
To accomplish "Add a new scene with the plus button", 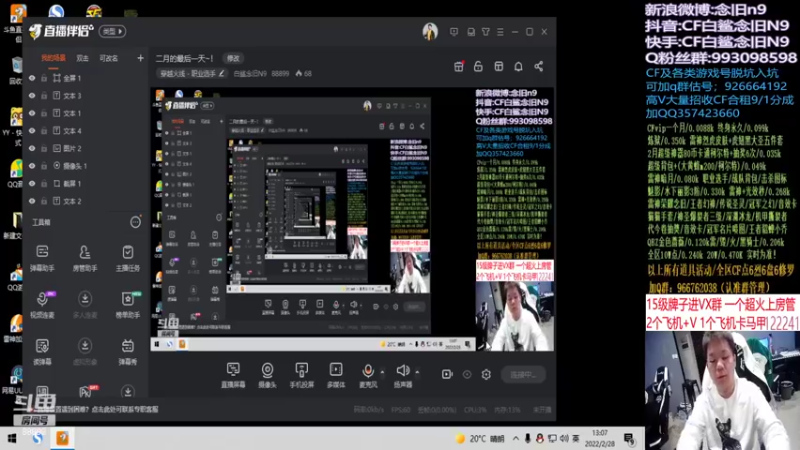I will (x=140, y=58).
